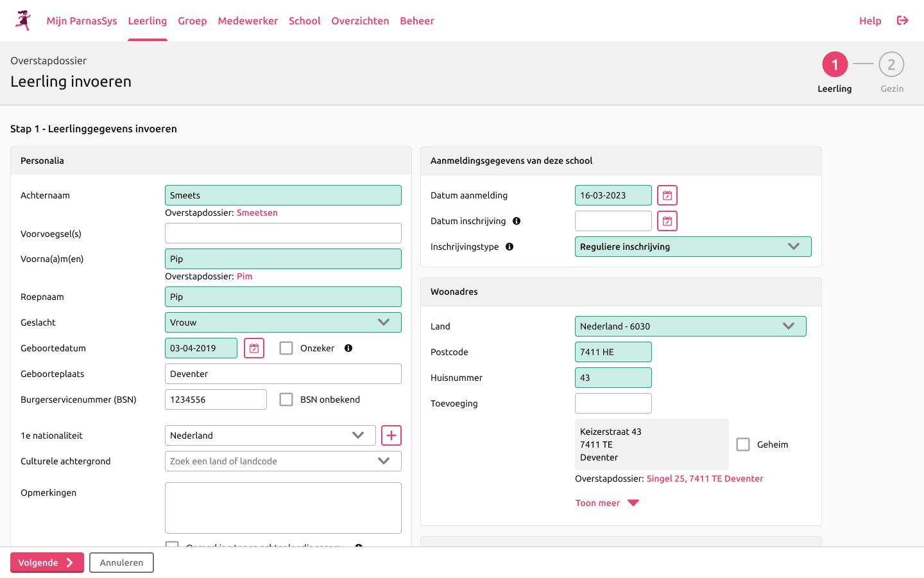Click the ParnasSys runner logo

click(x=23, y=21)
